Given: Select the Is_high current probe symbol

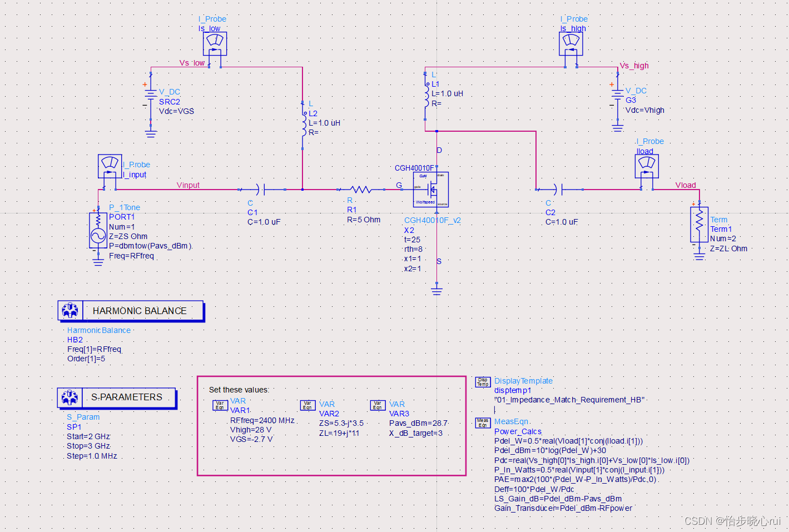Looking at the screenshot, I should [571, 43].
